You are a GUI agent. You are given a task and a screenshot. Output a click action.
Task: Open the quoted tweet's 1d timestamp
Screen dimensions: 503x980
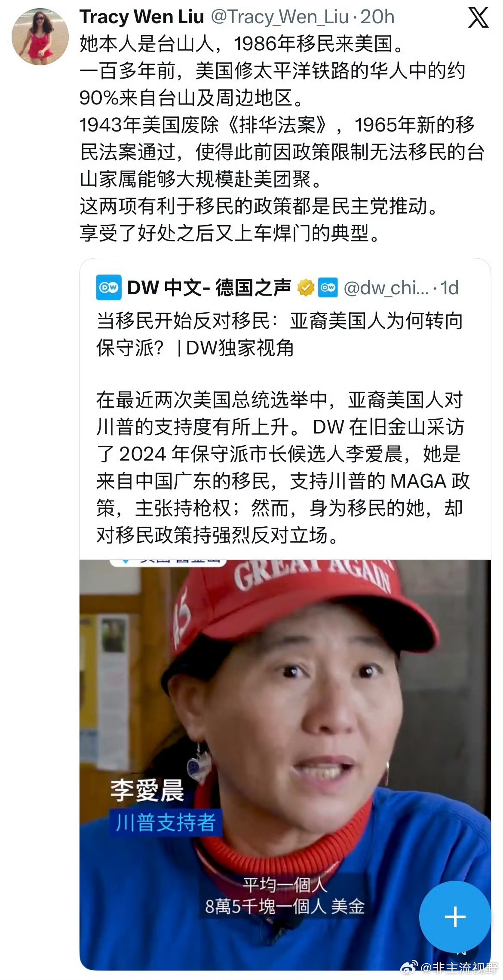[450, 287]
